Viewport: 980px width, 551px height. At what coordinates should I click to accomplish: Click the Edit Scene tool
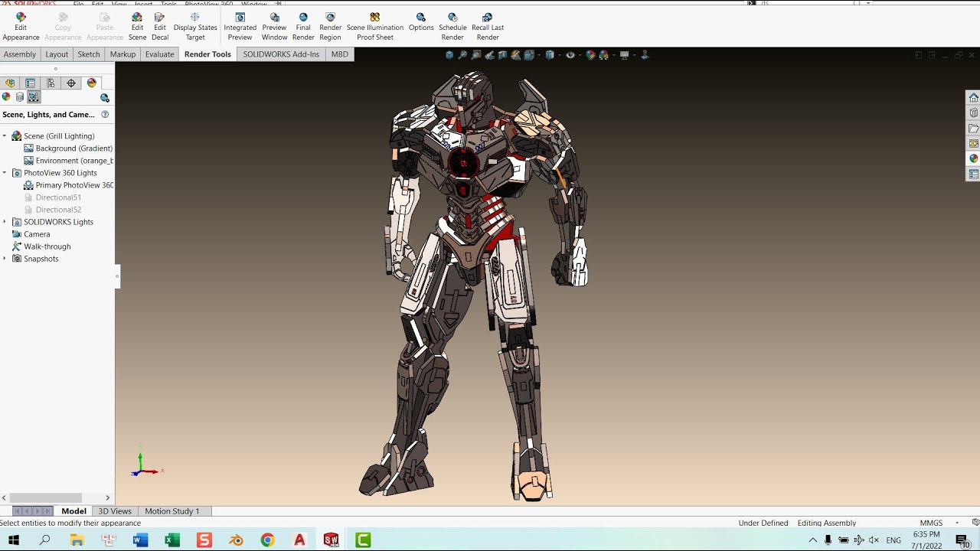(137, 27)
